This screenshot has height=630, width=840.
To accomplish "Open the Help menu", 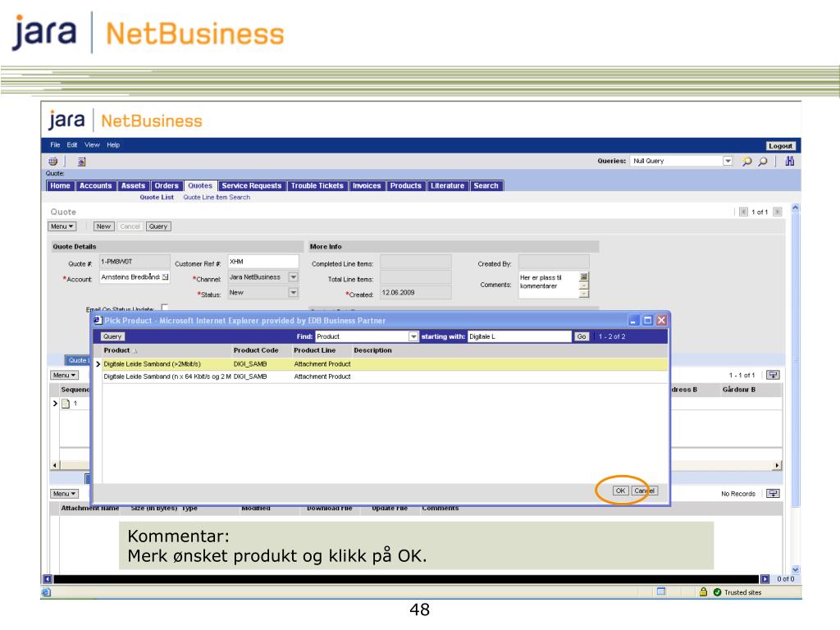I will coord(113,144).
